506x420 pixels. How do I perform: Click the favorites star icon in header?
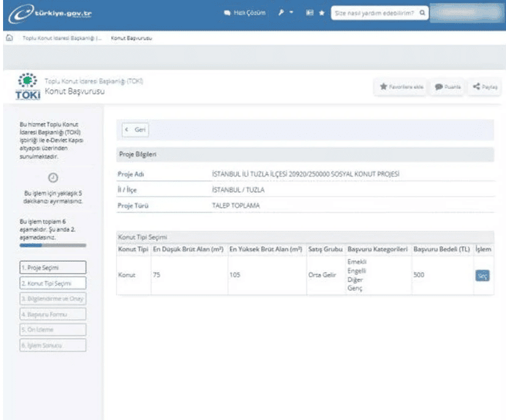[322, 13]
